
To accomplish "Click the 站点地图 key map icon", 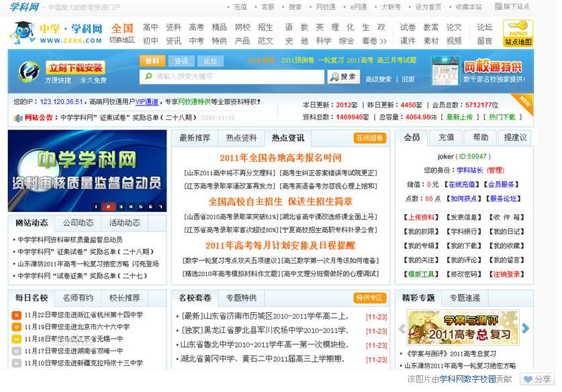I will 518,34.
